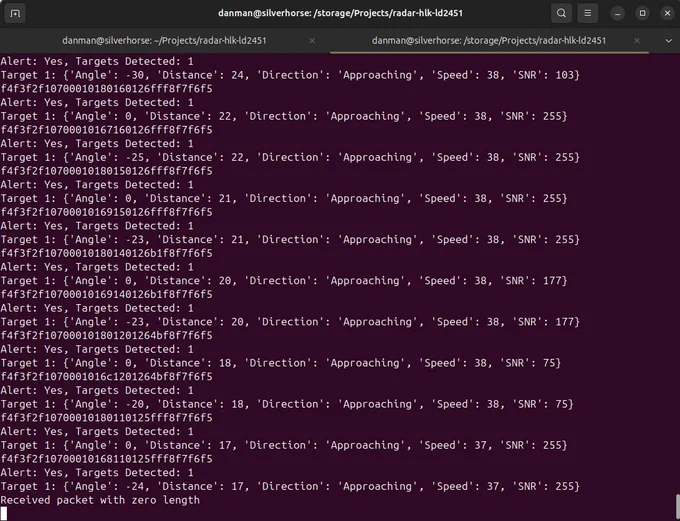Click Target line with Angle 0, Distance 22
The width and height of the screenshot is (680, 521).
(x=284, y=116)
